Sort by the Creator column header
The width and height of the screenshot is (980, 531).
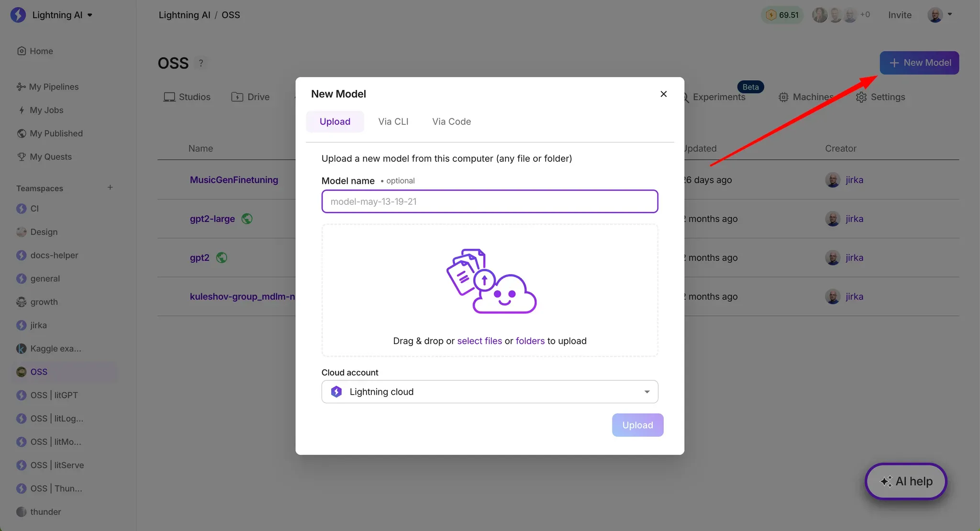[840, 148]
